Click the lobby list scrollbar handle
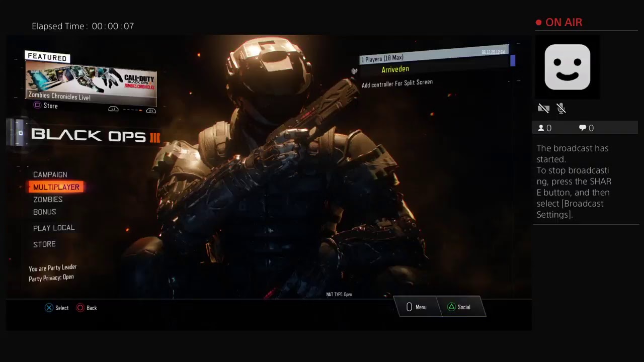Screen dimensions: 644x362 (513, 60)
